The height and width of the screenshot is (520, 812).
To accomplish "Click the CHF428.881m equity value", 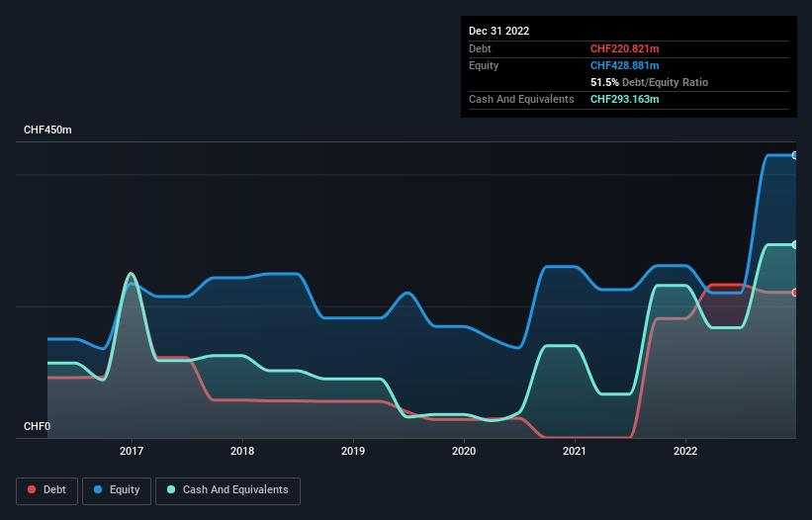I will (x=624, y=65).
